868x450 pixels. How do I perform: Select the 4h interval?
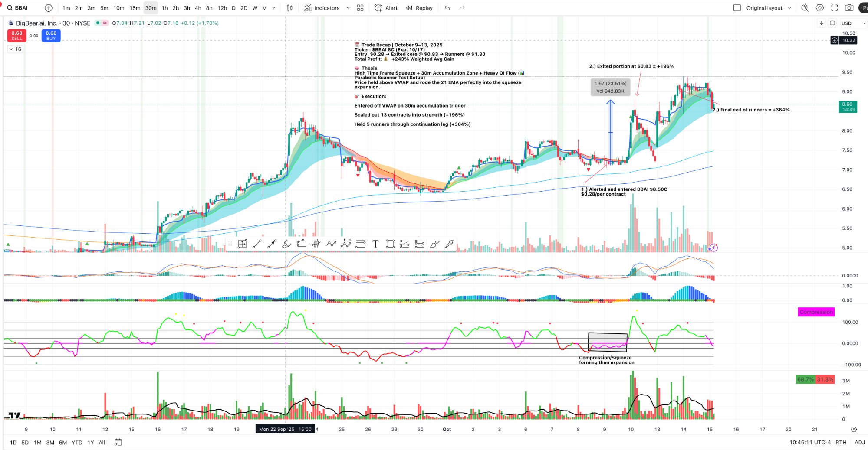[198, 8]
